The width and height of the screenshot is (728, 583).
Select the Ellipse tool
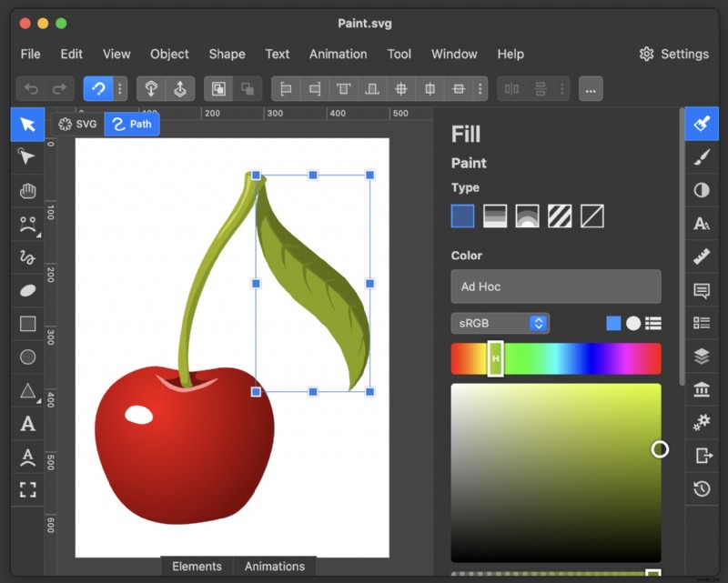click(26, 357)
